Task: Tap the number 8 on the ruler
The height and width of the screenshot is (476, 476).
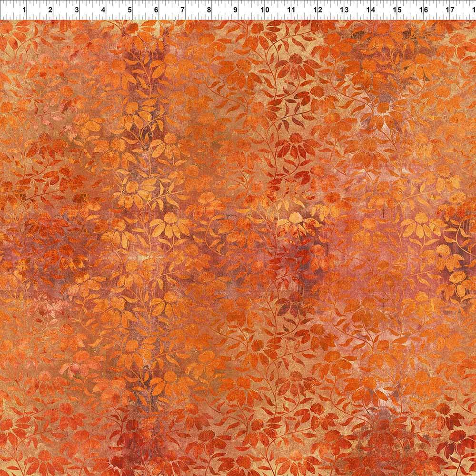Action: coord(208,9)
